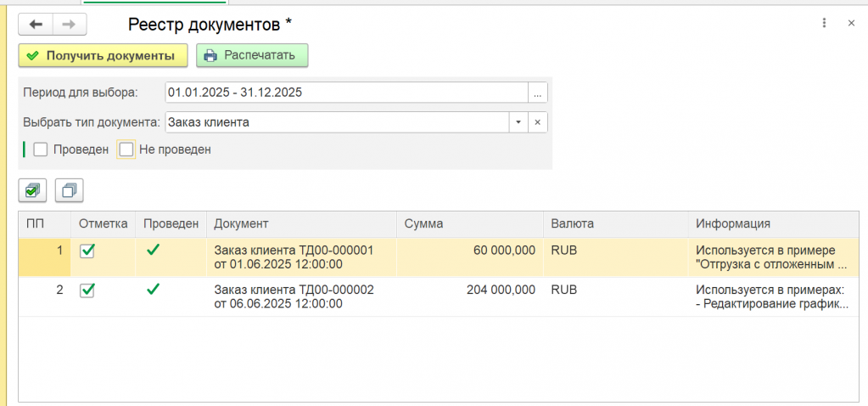
Task: Click the Распечатать button
Action: [252, 55]
